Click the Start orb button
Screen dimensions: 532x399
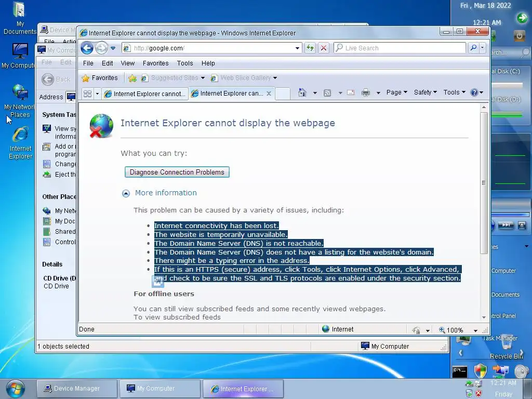click(16, 389)
